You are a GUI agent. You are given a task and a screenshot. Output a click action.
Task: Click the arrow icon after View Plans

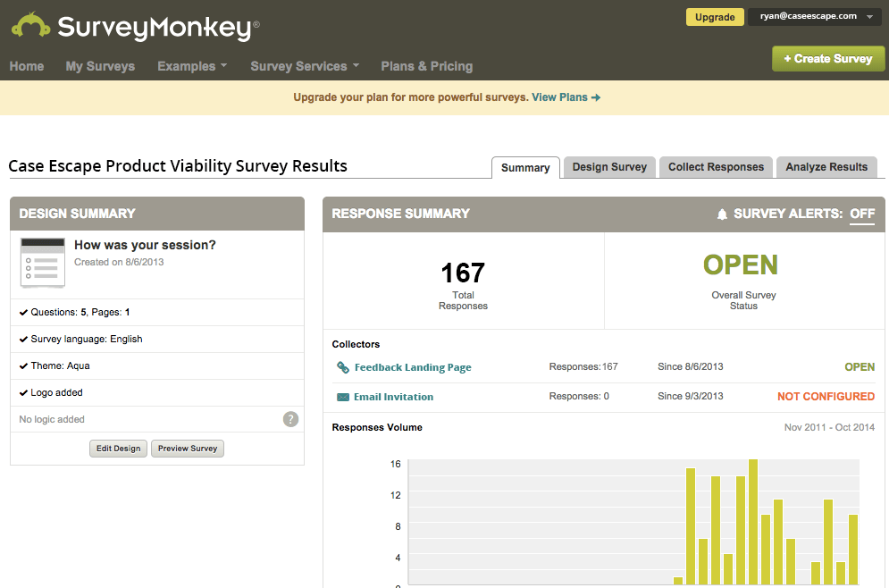pos(596,97)
